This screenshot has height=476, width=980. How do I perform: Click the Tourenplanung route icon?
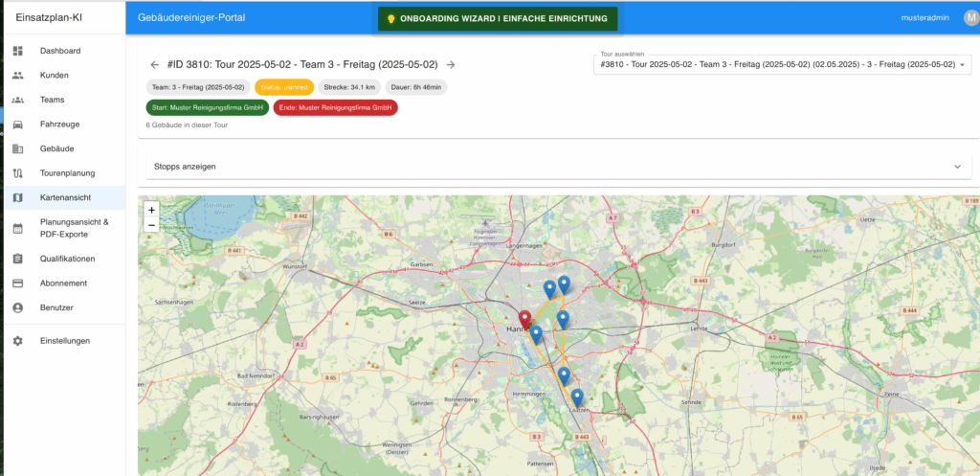point(17,173)
